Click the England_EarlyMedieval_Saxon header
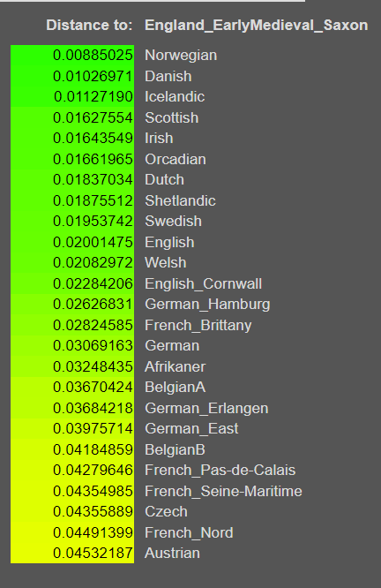 tap(257, 26)
